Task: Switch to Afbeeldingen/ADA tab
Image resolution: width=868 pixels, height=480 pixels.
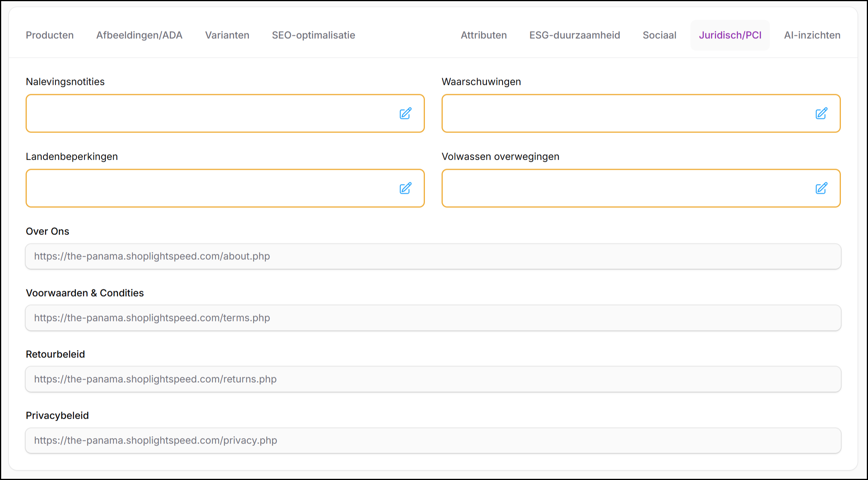Action: (x=139, y=35)
